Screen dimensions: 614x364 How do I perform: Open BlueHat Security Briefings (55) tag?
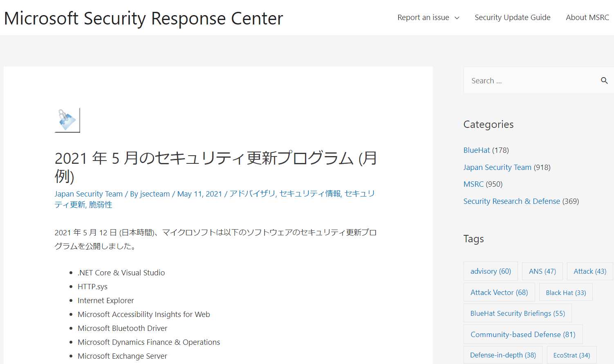(x=517, y=313)
